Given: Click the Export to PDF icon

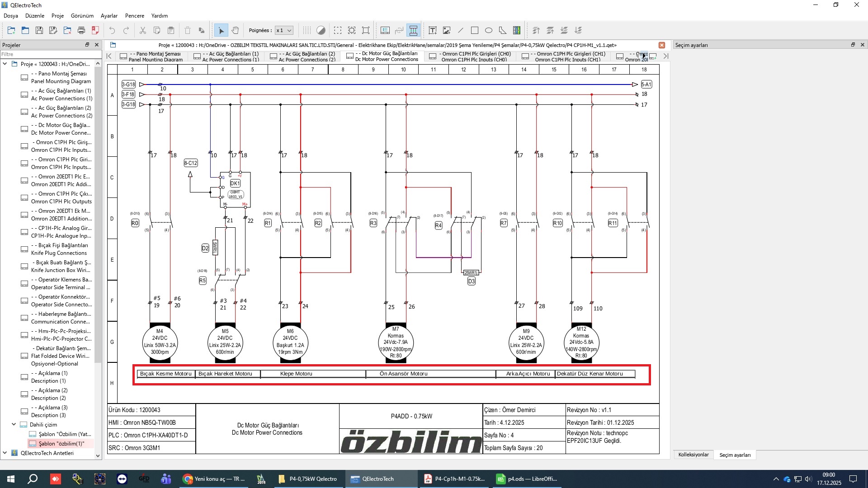Looking at the screenshot, I should pos(95,30).
